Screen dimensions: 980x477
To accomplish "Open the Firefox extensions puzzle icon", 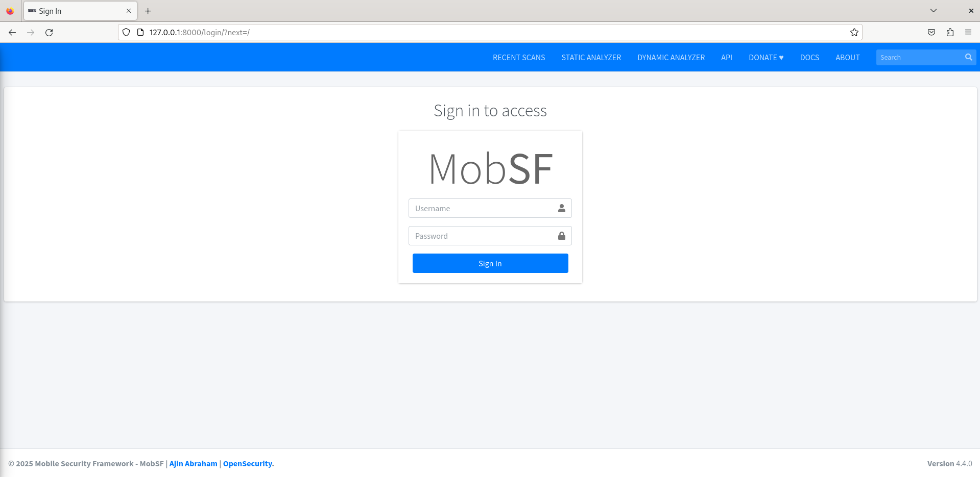I will pos(950,33).
